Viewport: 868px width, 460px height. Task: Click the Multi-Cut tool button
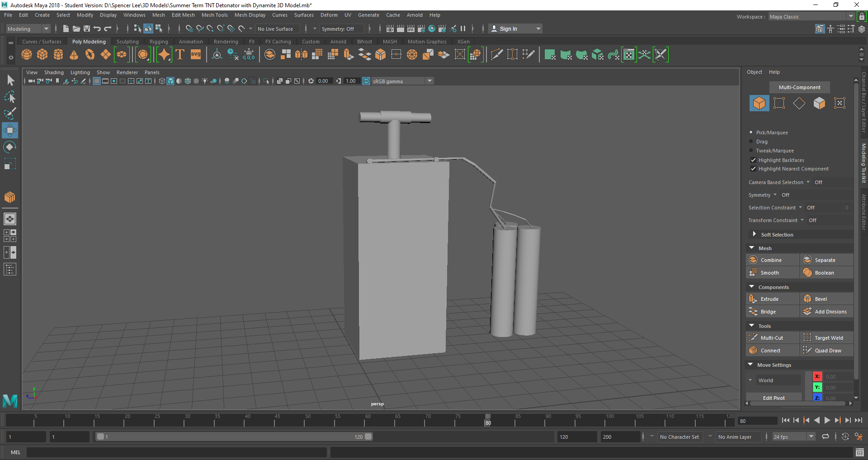(x=772, y=338)
